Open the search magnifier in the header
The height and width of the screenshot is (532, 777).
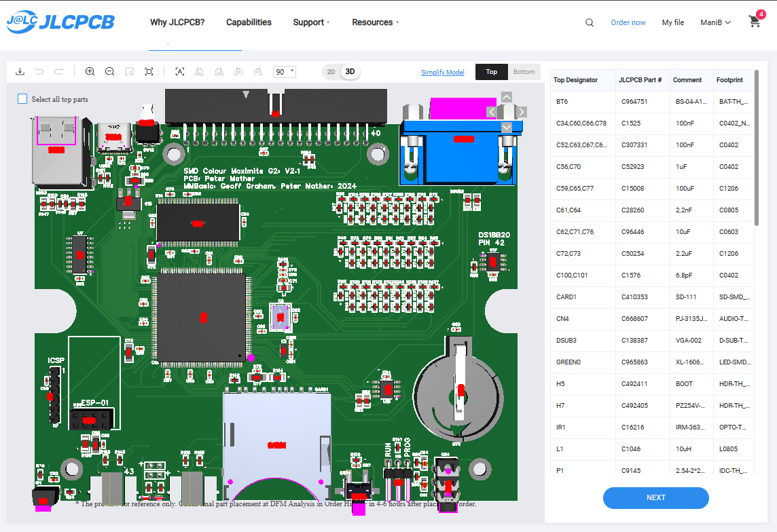(x=589, y=22)
